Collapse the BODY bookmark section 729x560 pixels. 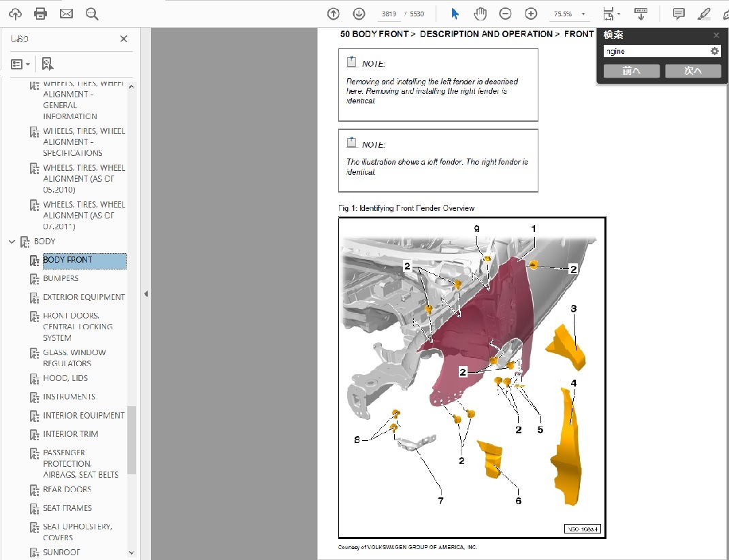click(12, 242)
